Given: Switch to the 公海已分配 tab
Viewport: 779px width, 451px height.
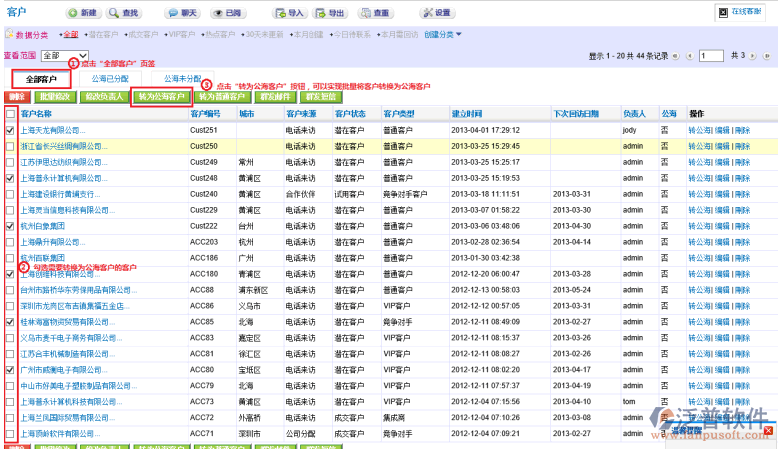Looking at the screenshot, I should [110, 78].
